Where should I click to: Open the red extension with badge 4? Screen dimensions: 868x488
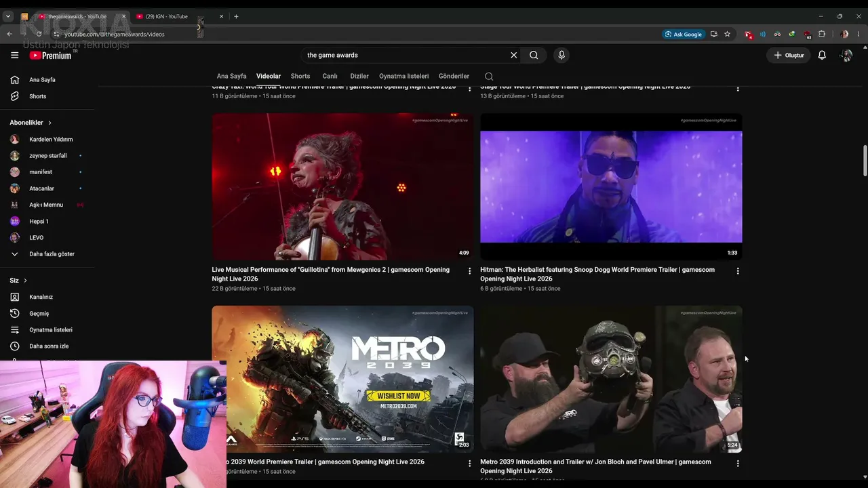[x=749, y=34]
